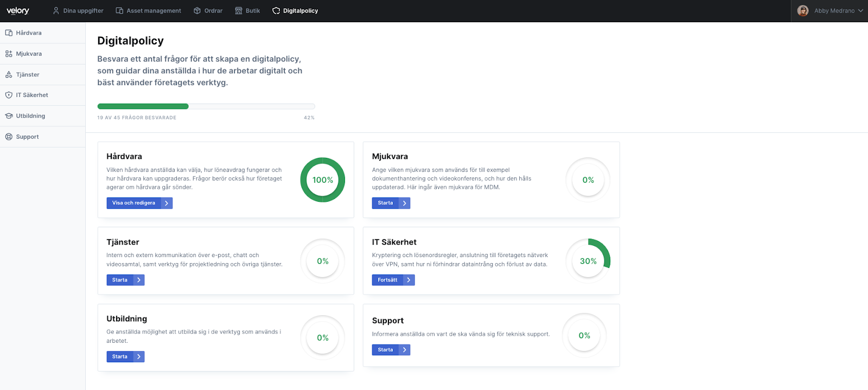Click the Hårdvara 100% progress ring
868x390 pixels.
click(x=323, y=180)
